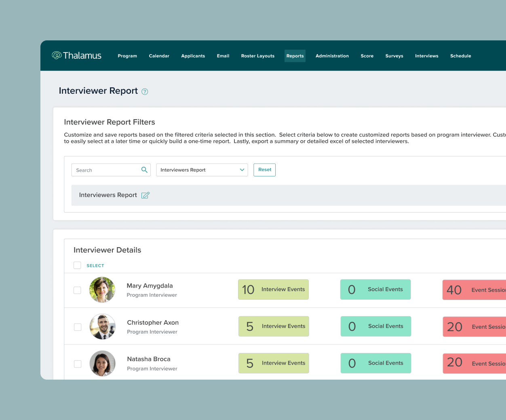Viewport: 506px width, 420px height.
Task: Select Mary Amygdala's row checkbox
Action: pos(78,290)
